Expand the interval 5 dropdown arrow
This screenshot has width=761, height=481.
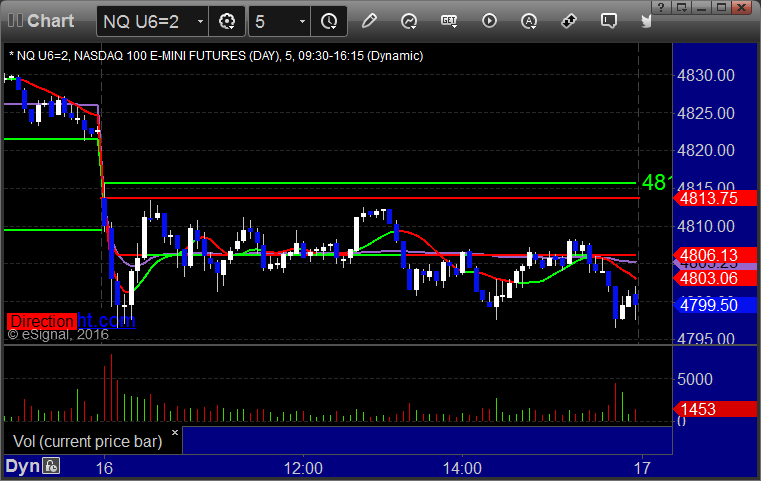[x=302, y=21]
